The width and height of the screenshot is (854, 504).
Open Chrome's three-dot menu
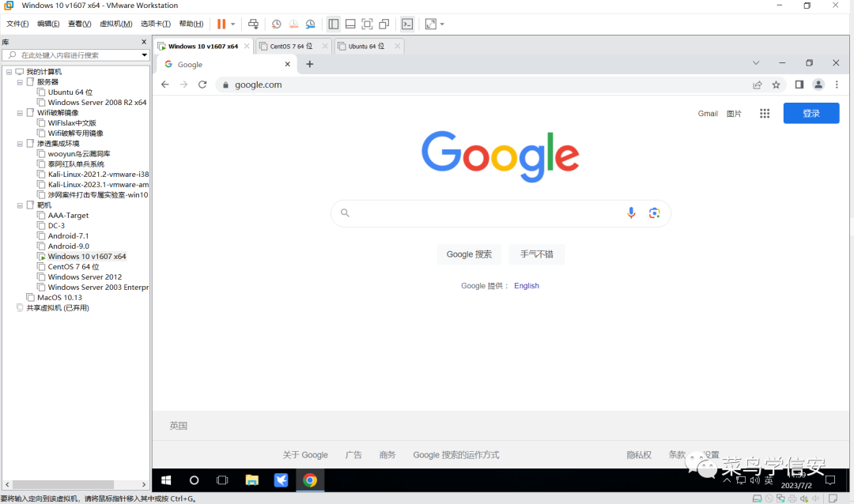pos(837,85)
